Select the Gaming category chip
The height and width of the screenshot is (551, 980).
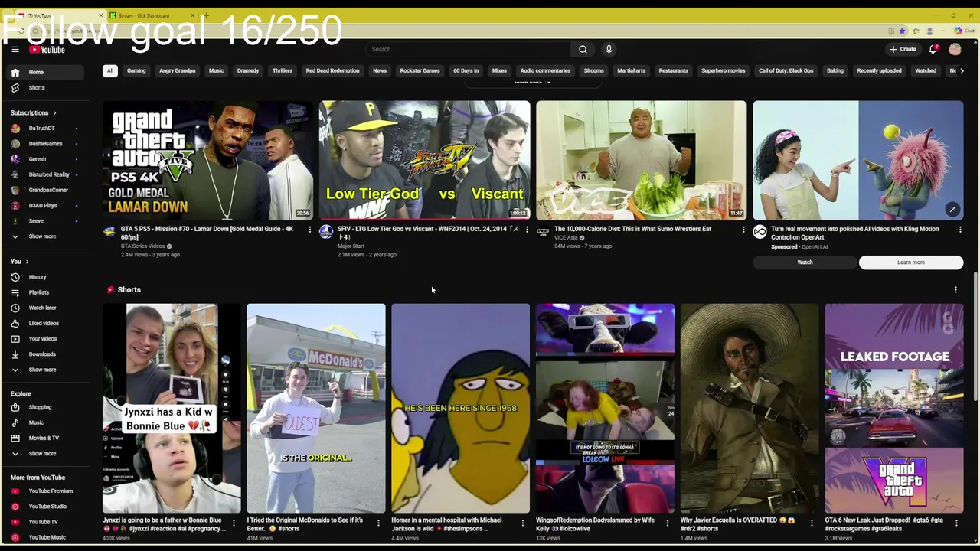136,70
